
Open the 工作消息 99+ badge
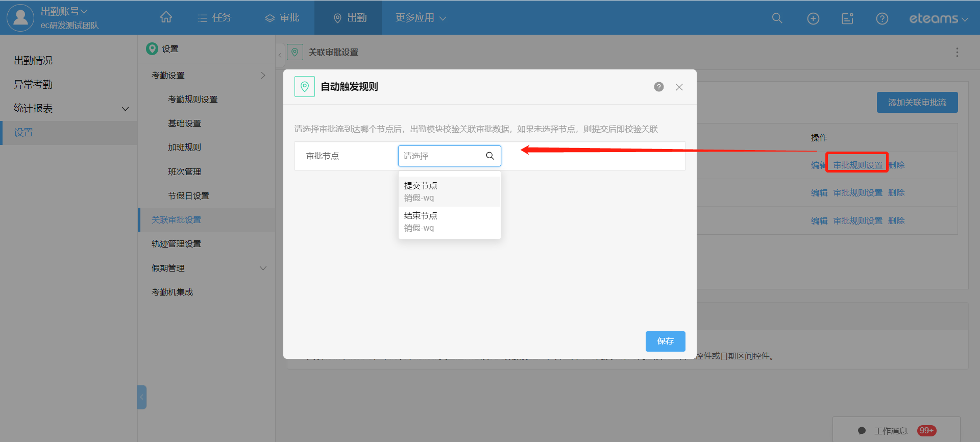click(926, 431)
